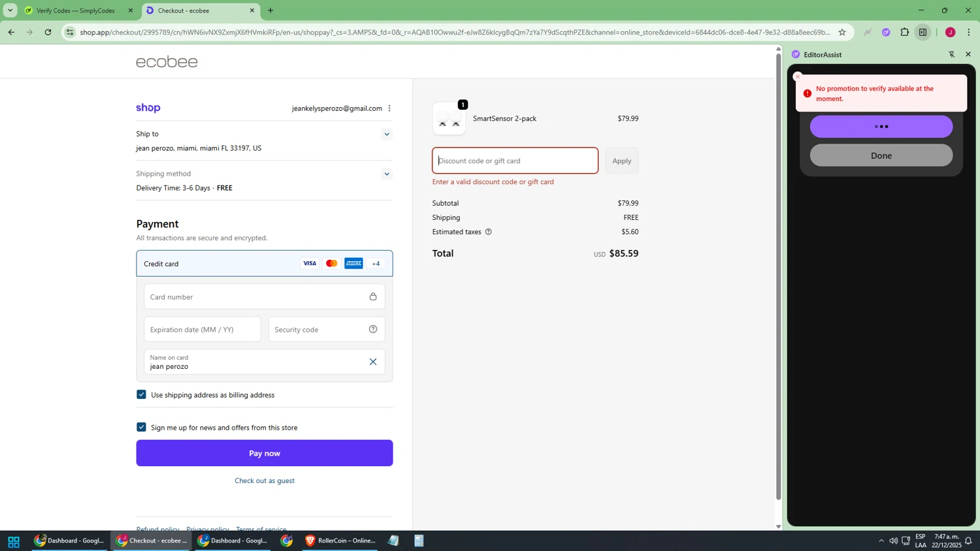Switch to RollerCoin Brave taskbar window

(340, 541)
